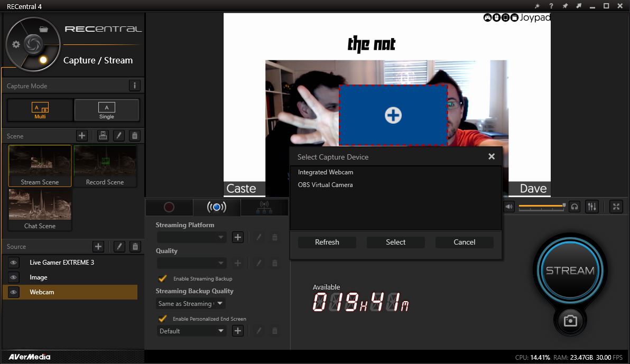Click the wand icon in title bar
Screen dimensions: 630x364
pyautogui.click(x=537, y=6)
